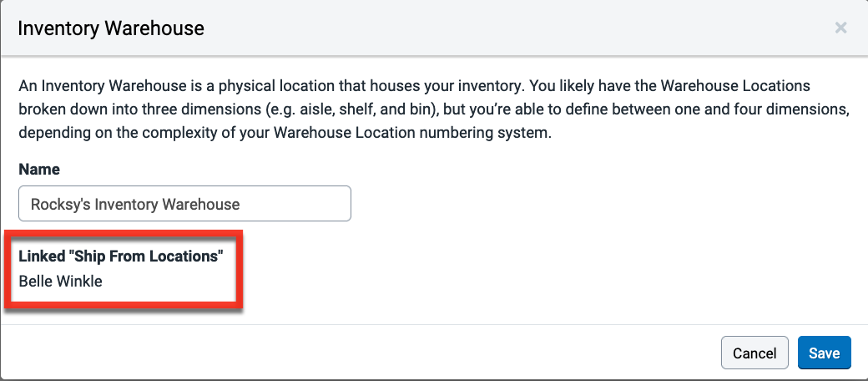Close the Inventory Warehouse dialog

tap(840, 28)
